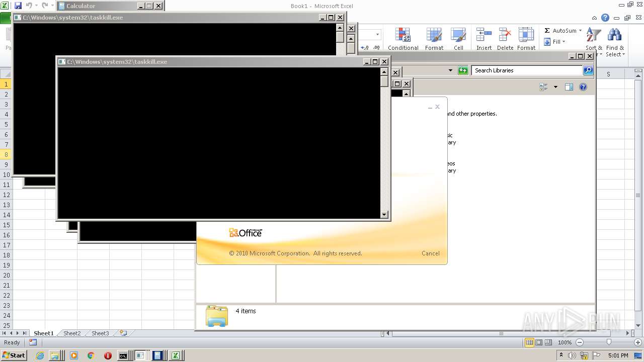Click the Redo arrow in Excel
This screenshot has height=362, width=644.
(x=45, y=6)
